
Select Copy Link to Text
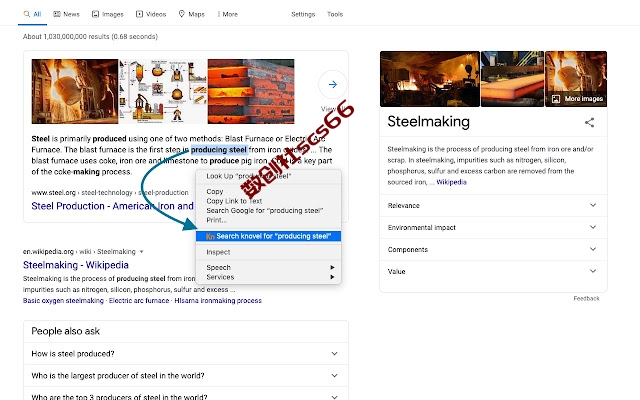click(x=268, y=201)
